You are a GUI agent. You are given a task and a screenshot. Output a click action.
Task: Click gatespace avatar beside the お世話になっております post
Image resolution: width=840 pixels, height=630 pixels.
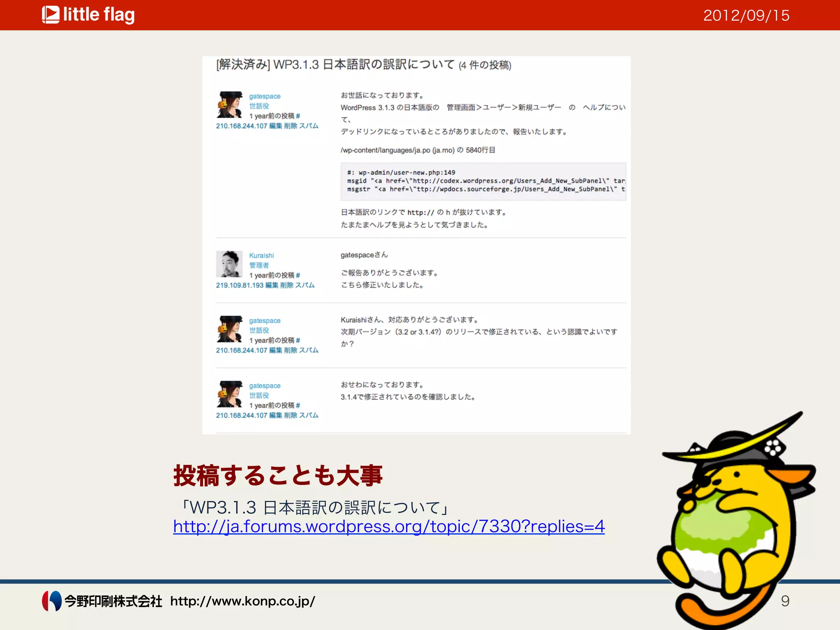coord(229,105)
